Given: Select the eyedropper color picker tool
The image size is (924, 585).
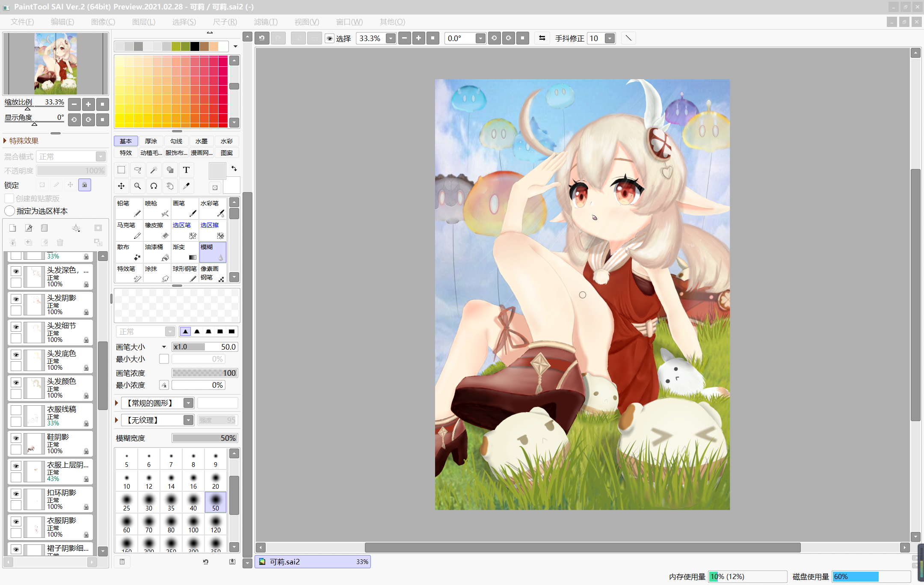Looking at the screenshot, I should coord(187,186).
